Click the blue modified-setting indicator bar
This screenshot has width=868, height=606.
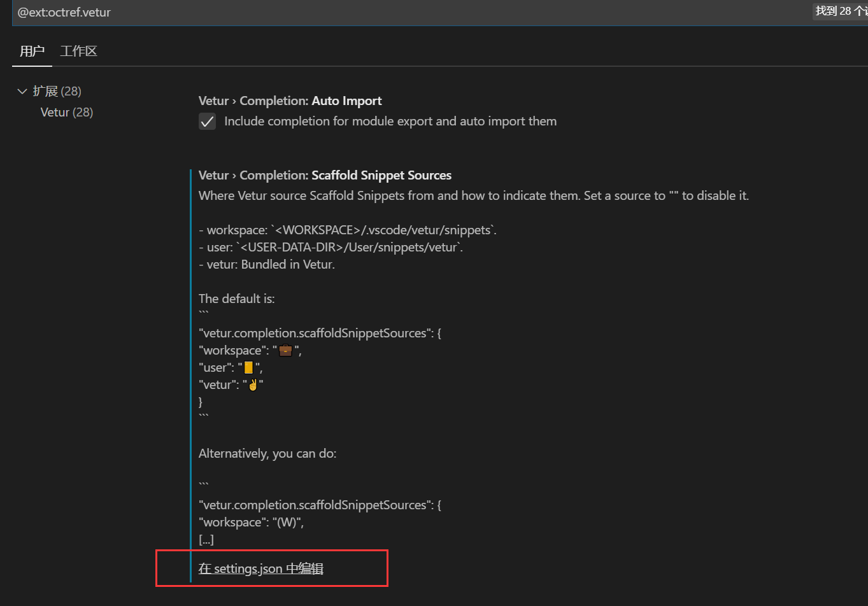(190, 350)
